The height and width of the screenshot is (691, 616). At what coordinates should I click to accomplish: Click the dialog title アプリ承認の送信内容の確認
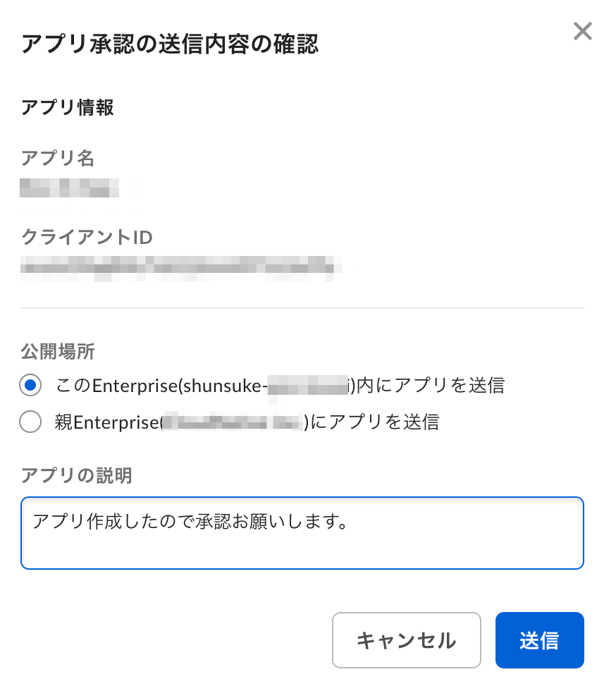[170, 44]
